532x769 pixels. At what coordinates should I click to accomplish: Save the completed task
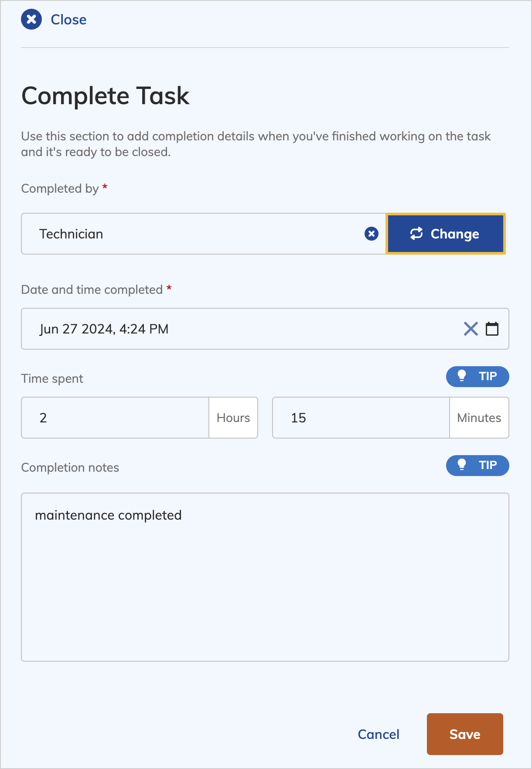465,734
